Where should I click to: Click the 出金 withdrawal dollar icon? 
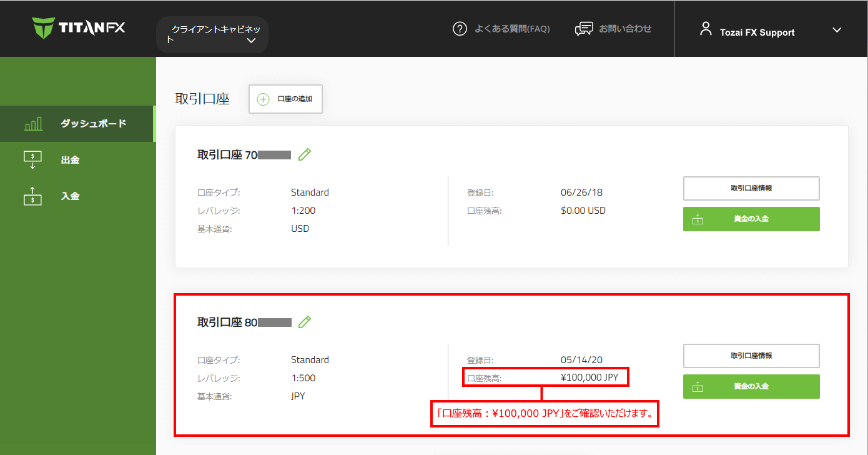click(x=32, y=159)
